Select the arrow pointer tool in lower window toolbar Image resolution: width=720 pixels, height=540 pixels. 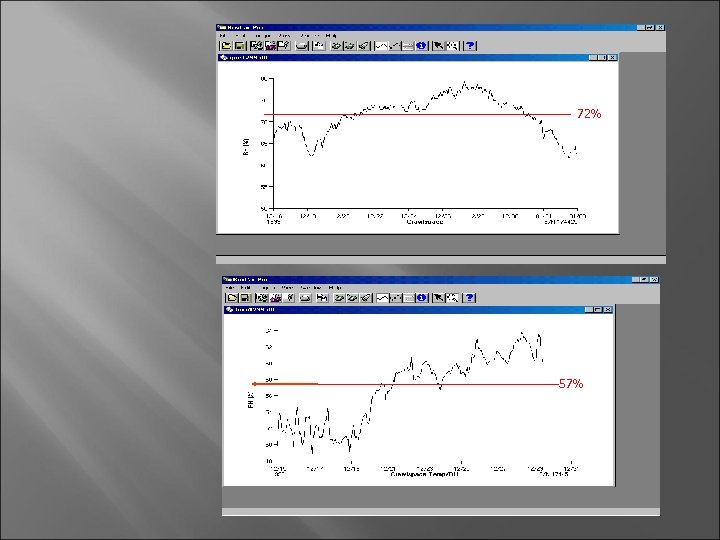pos(439,298)
